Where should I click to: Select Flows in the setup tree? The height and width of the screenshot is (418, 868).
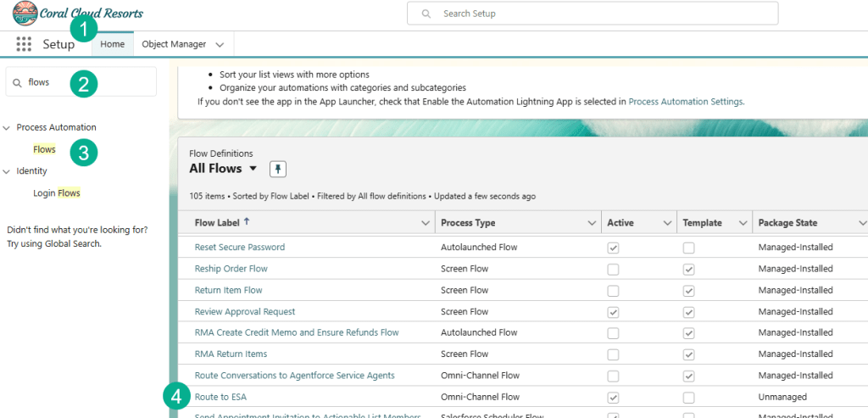point(44,149)
